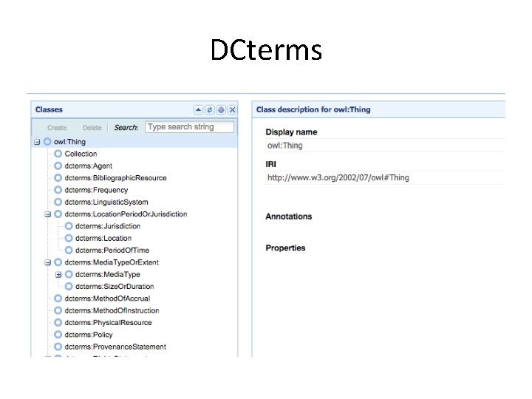Click the Delete button
Image resolution: width=532 pixels, height=399 pixels.
click(x=92, y=128)
